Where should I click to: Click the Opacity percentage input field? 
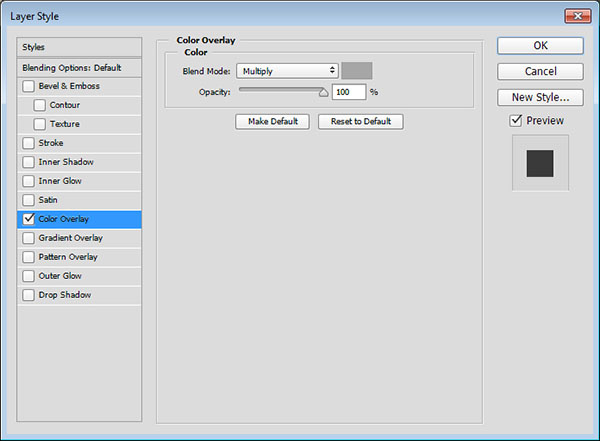349,92
